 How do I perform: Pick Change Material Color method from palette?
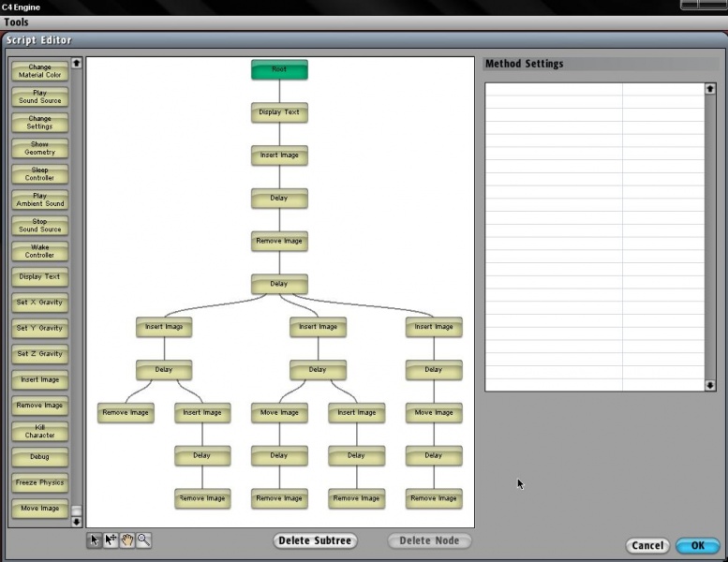tap(39, 71)
